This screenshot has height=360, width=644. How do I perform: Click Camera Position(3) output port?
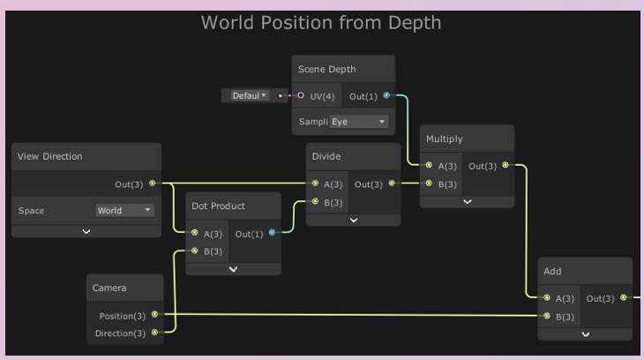(155, 314)
